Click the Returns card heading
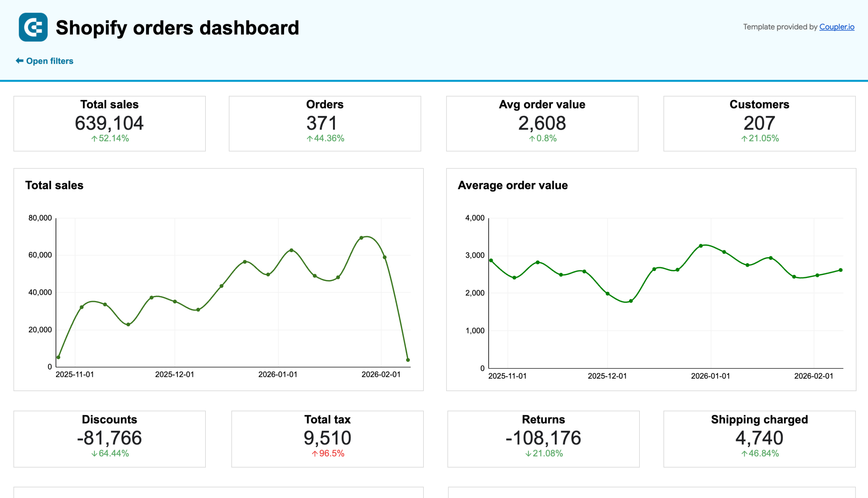The image size is (868, 498). click(x=543, y=419)
